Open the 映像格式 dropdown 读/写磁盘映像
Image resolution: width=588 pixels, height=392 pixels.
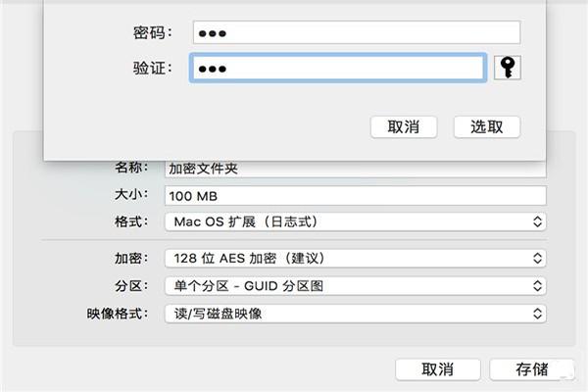(x=355, y=314)
